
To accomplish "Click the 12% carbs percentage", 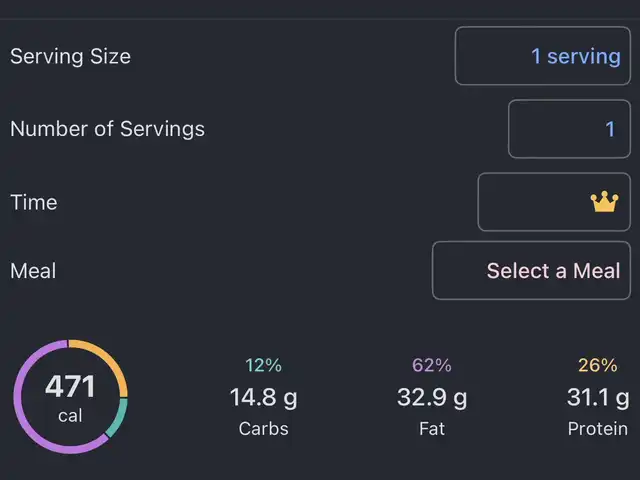I will [x=263, y=365].
